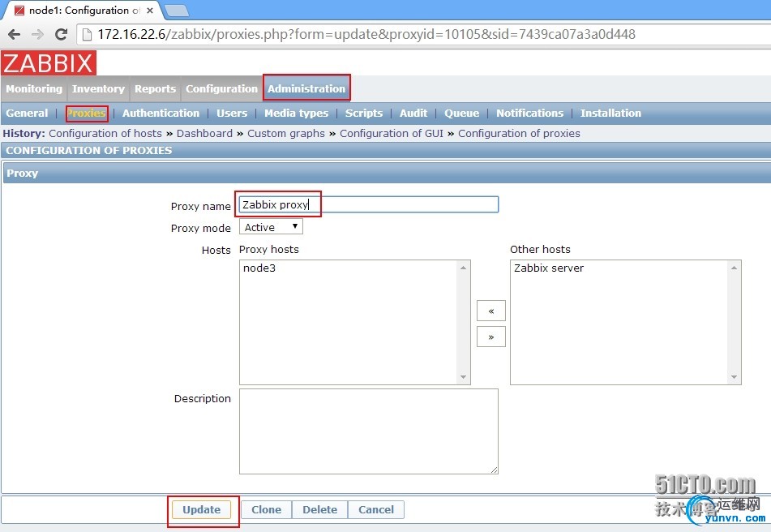Go to Authentication submenu
This screenshot has width=771, height=532.
161,113
